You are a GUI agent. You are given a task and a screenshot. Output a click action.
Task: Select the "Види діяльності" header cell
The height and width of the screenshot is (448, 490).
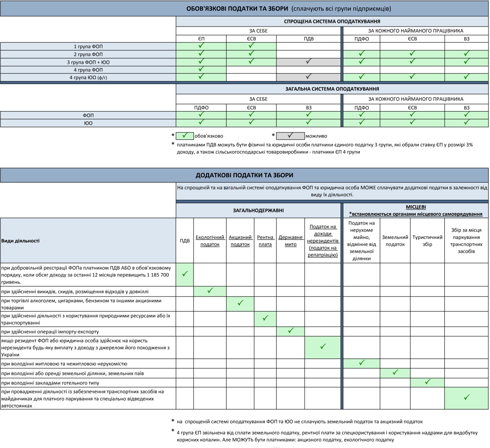coord(20,241)
